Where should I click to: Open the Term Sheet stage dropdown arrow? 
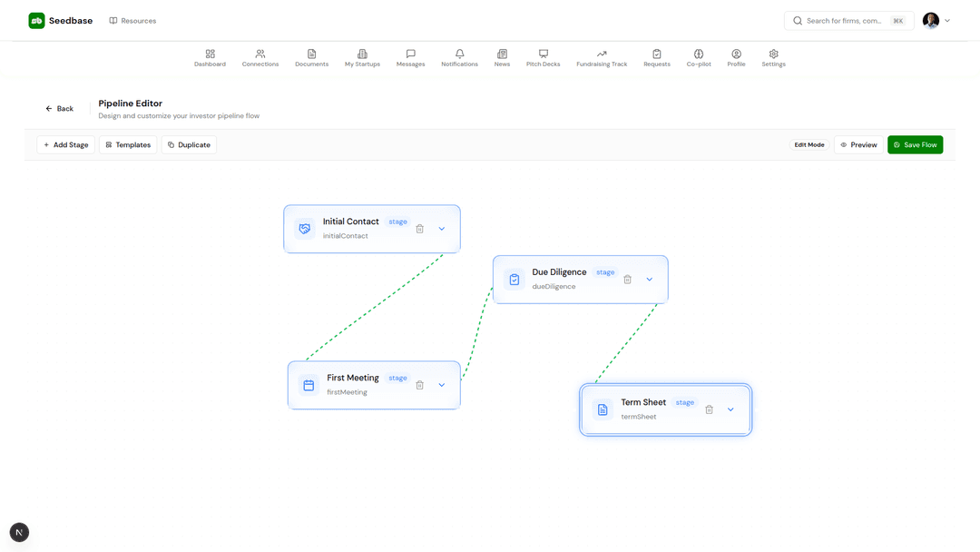pyautogui.click(x=730, y=409)
